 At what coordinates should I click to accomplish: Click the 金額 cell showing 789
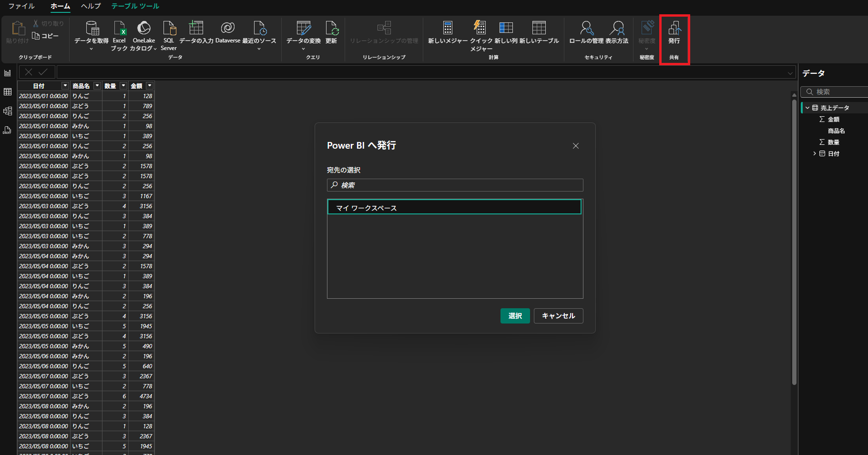[142, 106]
